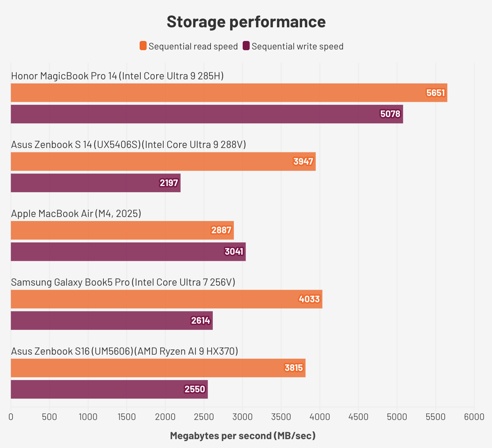Select the Asus Zenbook S 14 write bar 2197
Viewport: 492px width, 448px height.
point(96,183)
